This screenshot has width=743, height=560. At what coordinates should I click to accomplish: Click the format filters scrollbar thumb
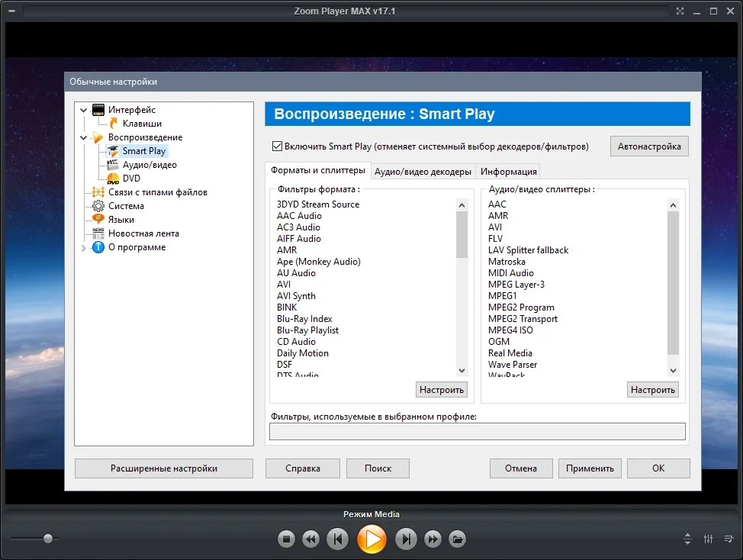pyautogui.click(x=462, y=234)
